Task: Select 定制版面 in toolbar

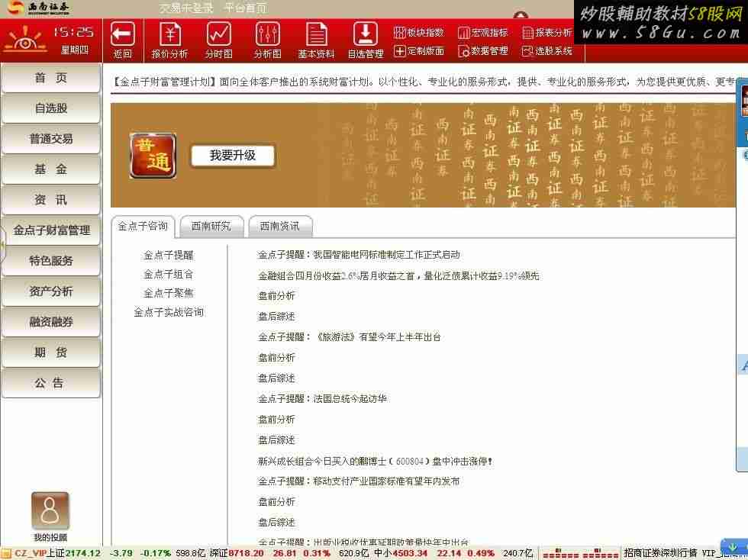Action: (x=419, y=51)
